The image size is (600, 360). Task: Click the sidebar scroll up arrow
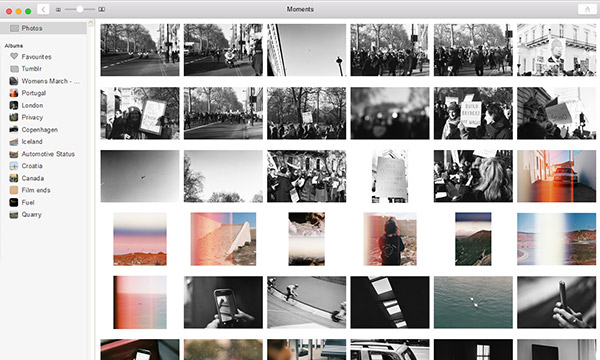91,23
